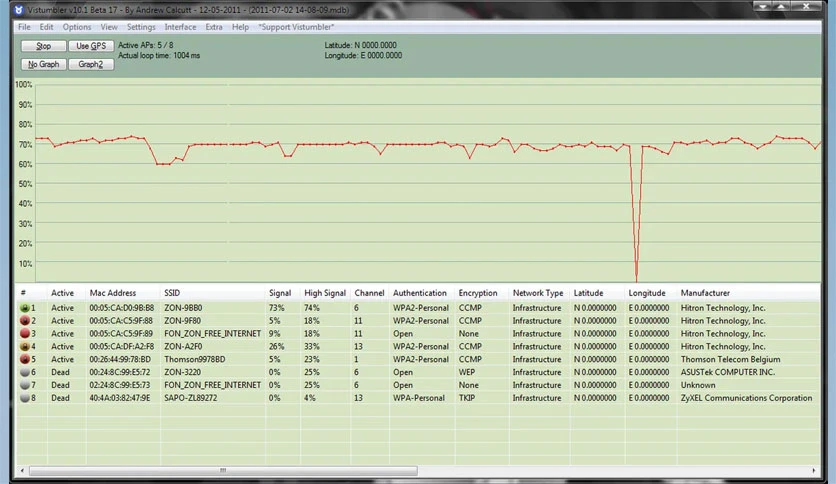Viewport: 836px width, 484px height.
Task: Click the Use GPS button
Action: [91, 46]
